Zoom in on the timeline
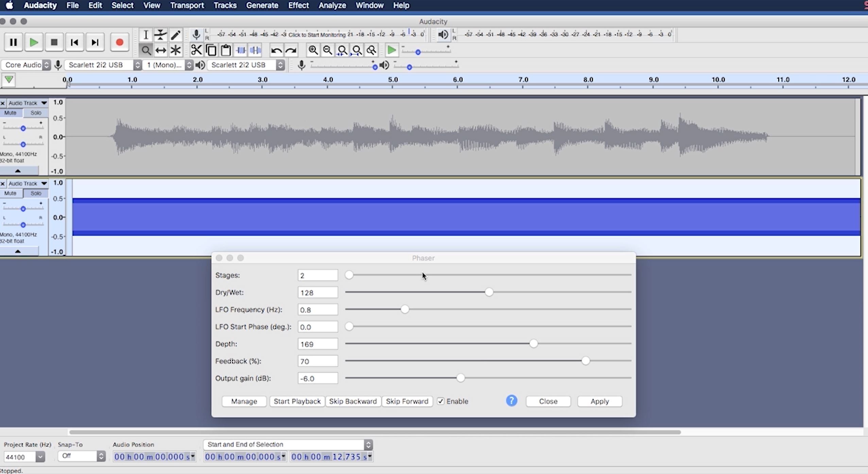This screenshot has width=868, height=474. (313, 50)
